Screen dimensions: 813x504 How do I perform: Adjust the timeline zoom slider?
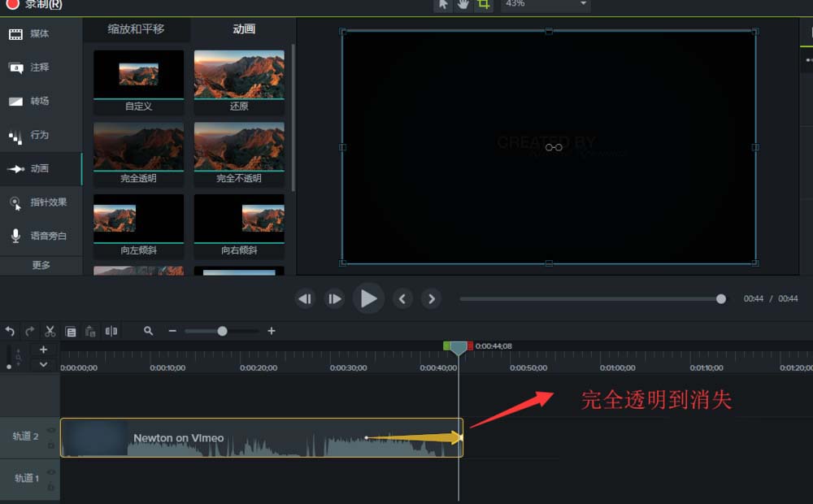pyautogui.click(x=222, y=331)
